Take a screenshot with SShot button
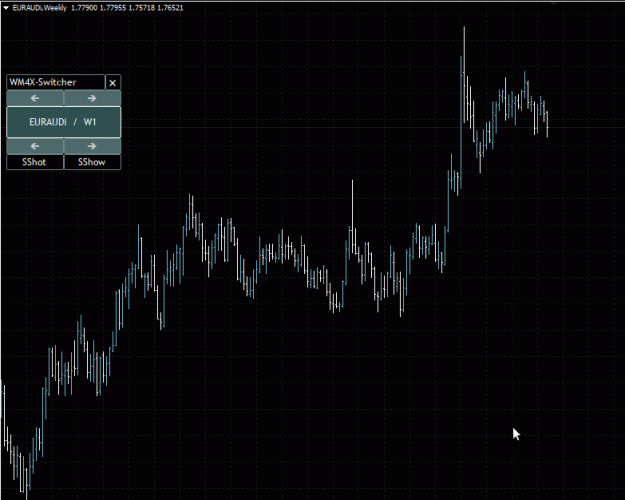This screenshot has width=625, height=500. [x=35, y=162]
